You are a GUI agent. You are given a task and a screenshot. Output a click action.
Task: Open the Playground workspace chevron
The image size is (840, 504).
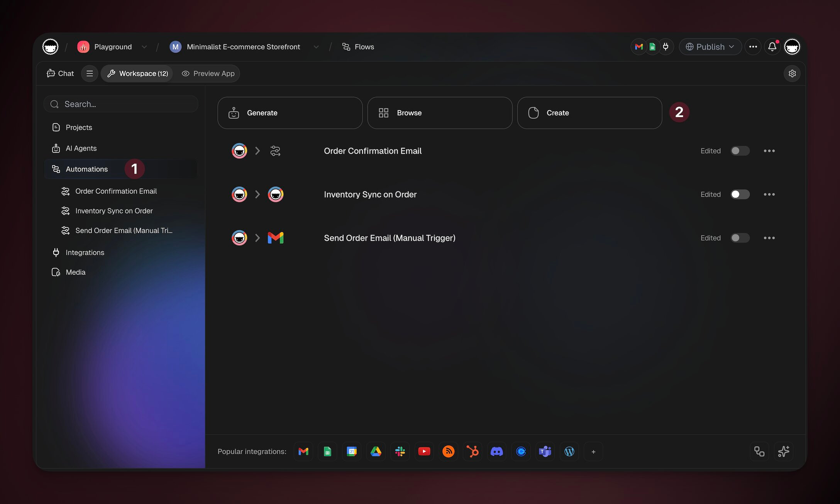(144, 47)
